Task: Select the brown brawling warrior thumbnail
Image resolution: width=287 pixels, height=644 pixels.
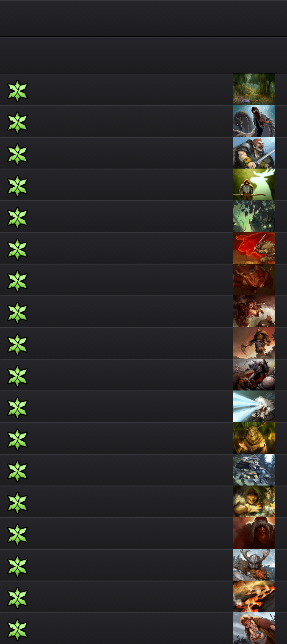Action: [254, 311]
